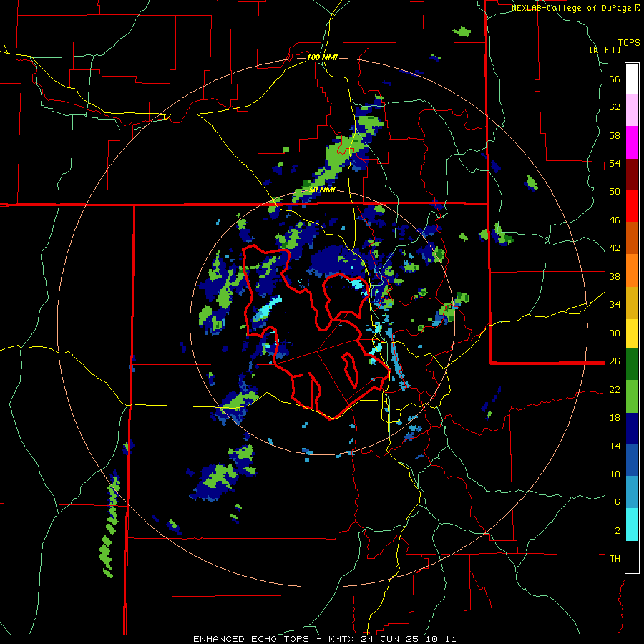Screen dimensions: 644x644
Task: Click the legend value '6'
Action: coord(618,502)
